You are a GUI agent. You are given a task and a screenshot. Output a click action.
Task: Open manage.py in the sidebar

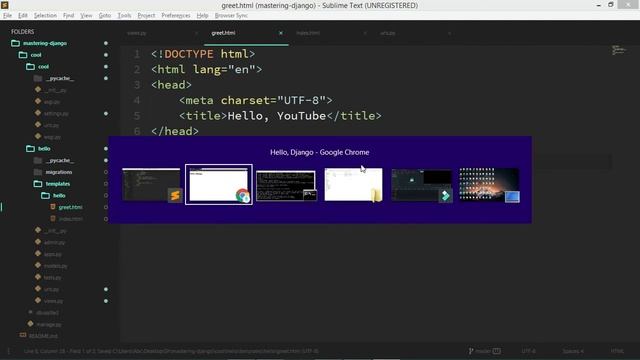pyautogui.click(x=49, y=324)
